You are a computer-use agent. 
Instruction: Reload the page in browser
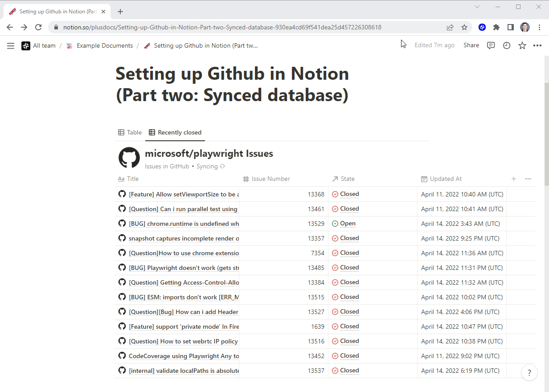(x=39, y=27)
